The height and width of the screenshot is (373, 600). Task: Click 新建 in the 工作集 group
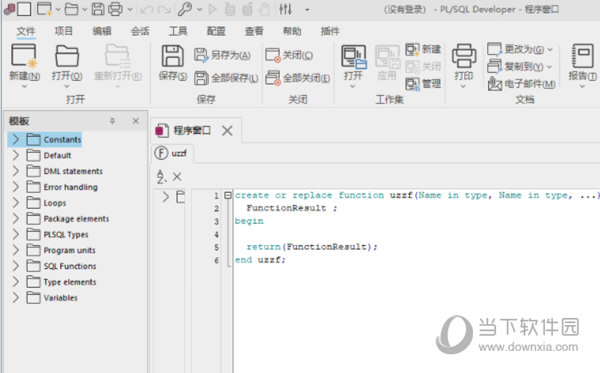point(423,49)
